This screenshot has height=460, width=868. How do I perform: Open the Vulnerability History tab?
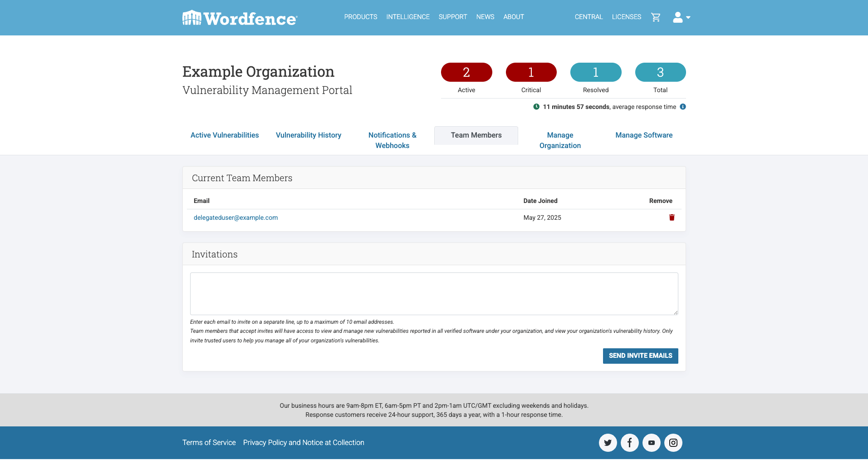pyautogui.click(x=309, y=135)
